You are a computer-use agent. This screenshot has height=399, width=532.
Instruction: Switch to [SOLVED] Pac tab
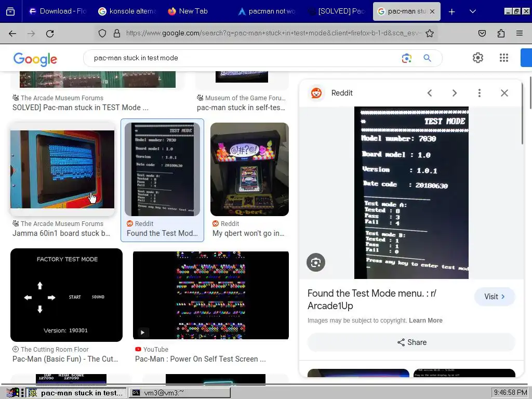coord(336,11)
